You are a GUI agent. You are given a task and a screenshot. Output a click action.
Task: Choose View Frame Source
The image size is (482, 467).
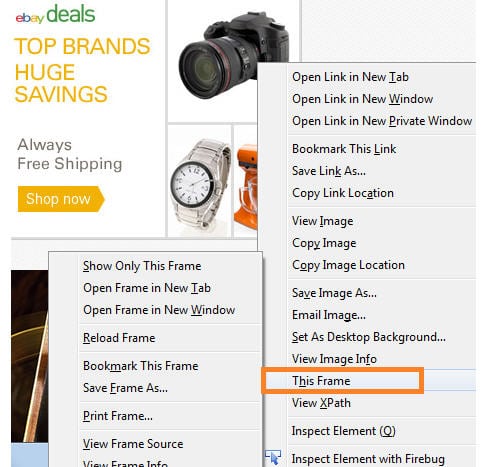point(133,444)
